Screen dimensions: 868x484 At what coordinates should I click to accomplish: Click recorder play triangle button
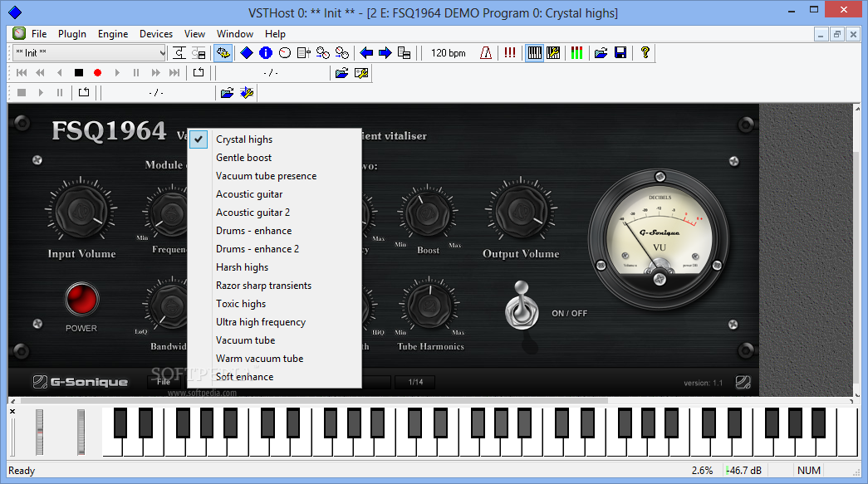pyautogui.click(x=117, y=73)
